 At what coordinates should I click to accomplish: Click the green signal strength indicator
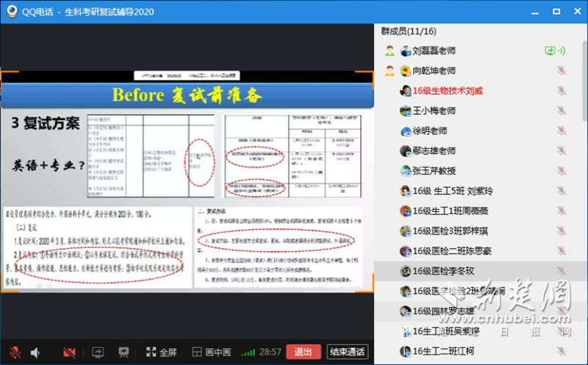coord(249,352)
